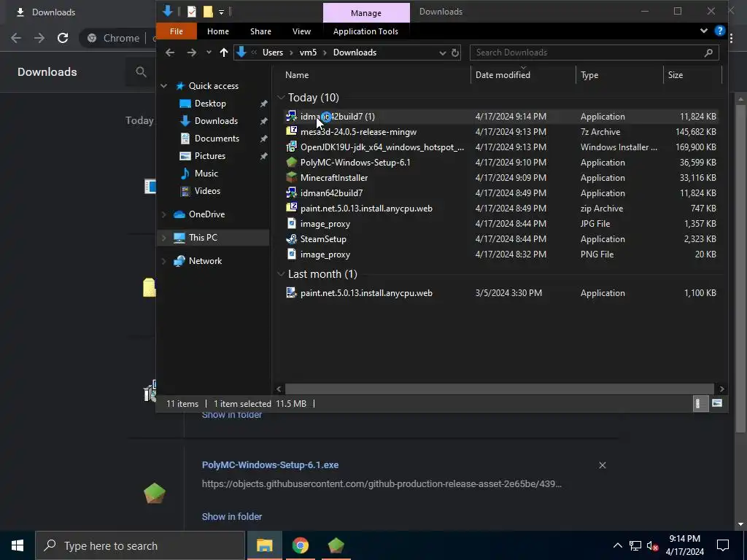The image size is (747, 560).
Task: Open Downloads in Quick access
Action: 216,121
